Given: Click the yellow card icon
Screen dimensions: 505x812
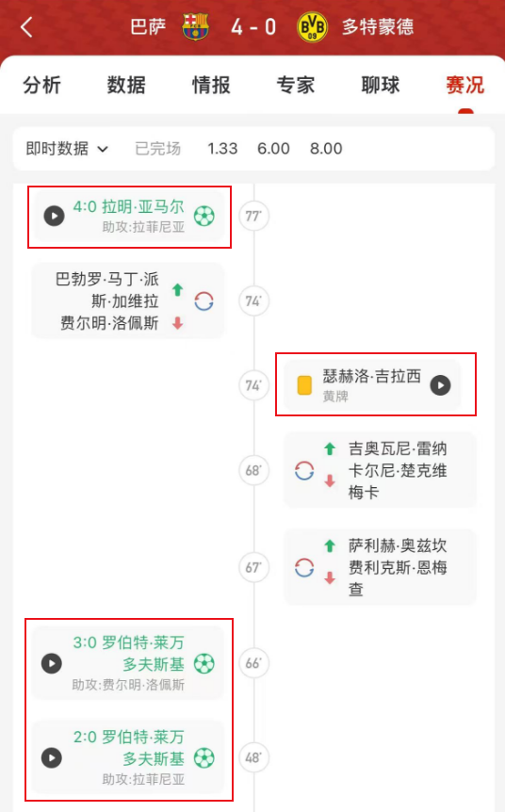Looking at the screenshot, I should click(x=304, y=386).
